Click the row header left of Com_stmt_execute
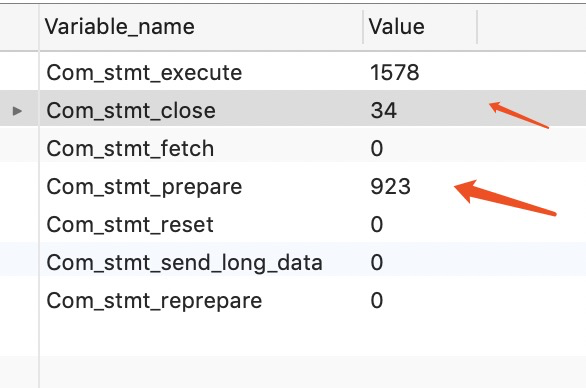 [19, 71]
